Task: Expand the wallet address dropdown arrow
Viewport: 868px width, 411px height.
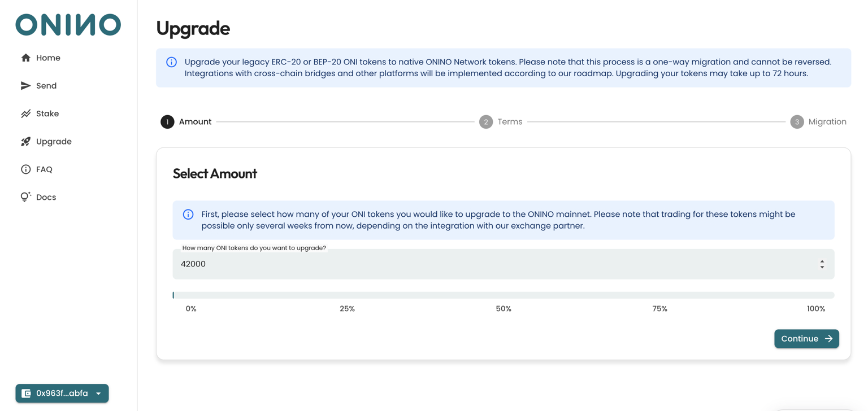Action: [98, 393]
